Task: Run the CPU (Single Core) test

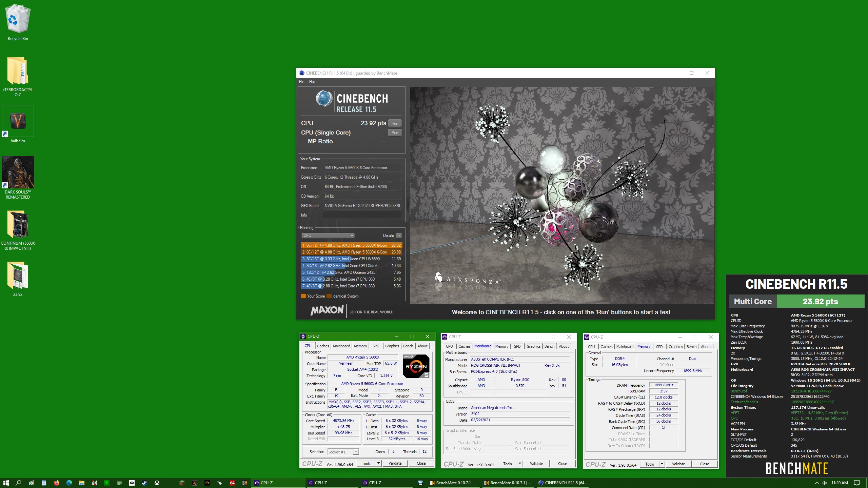Action: click(395, 133)
